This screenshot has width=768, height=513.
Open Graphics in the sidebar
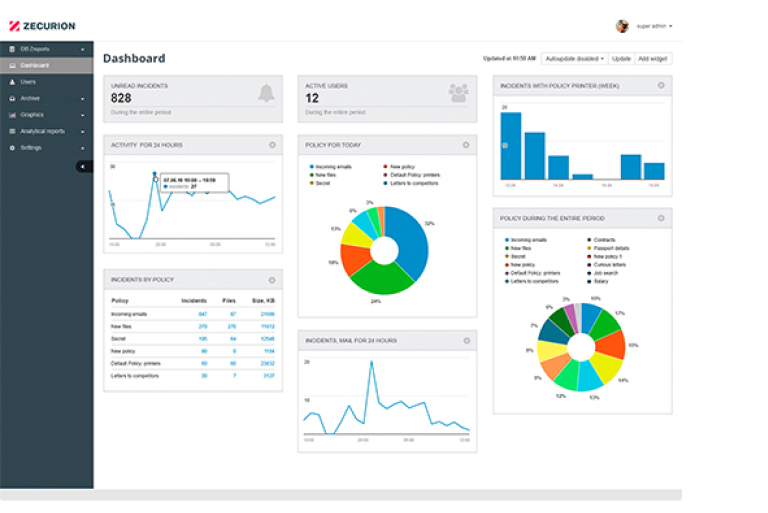[47, 115]
